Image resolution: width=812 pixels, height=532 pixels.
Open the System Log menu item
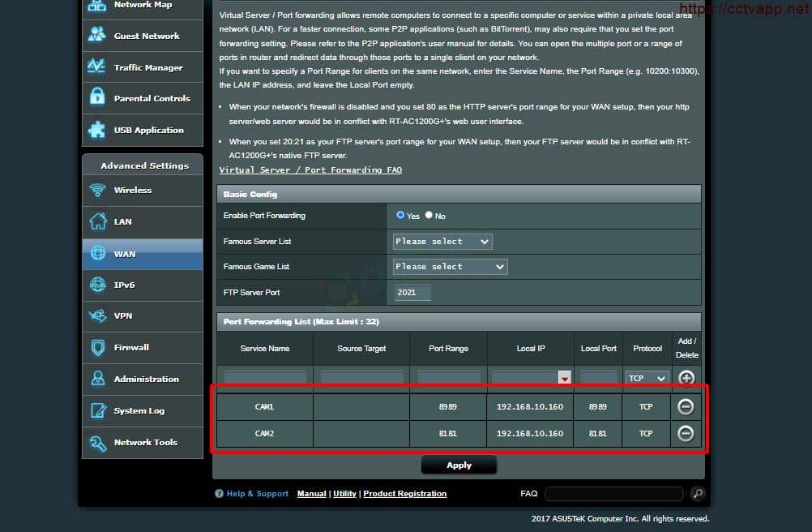coord(139,411)
